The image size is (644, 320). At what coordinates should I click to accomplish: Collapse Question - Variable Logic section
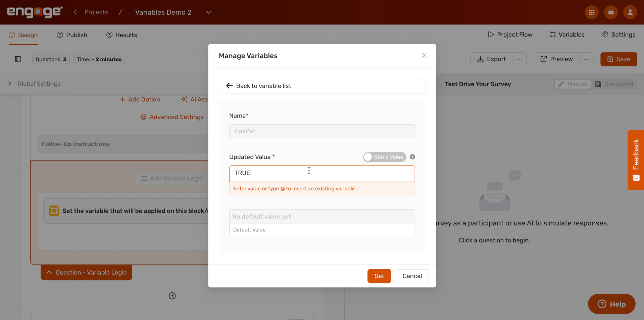(86, 273)
